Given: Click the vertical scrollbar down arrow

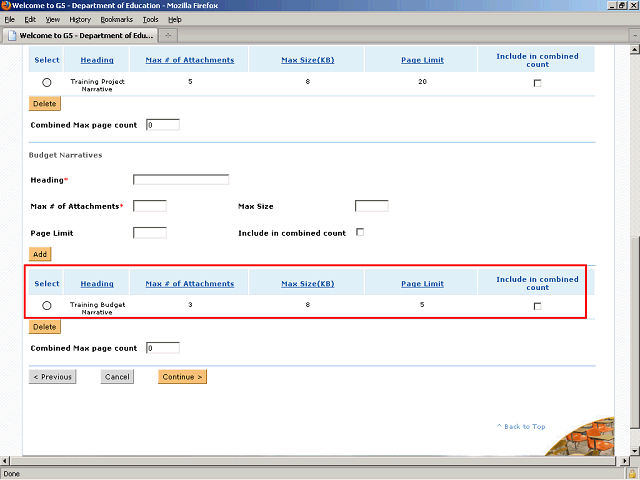Looking at the screenshot, I should tap(635, 451).
